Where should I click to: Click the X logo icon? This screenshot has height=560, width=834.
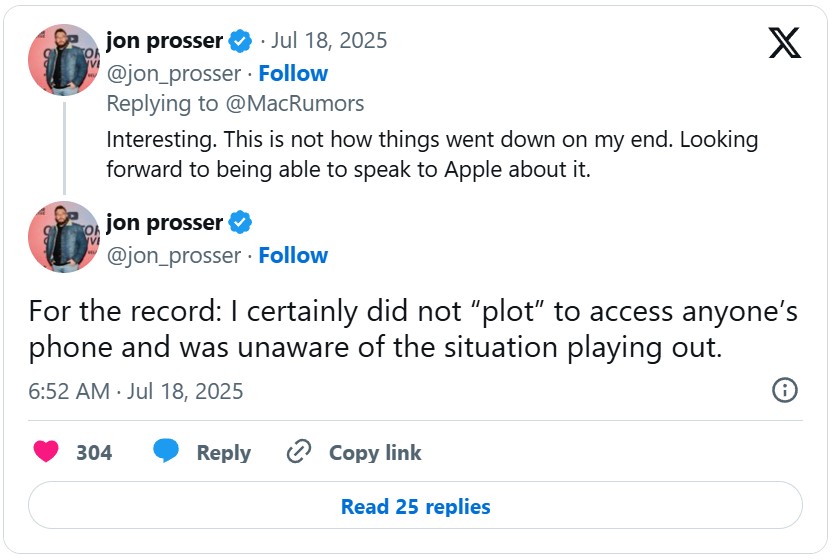(x=785, y=42)
